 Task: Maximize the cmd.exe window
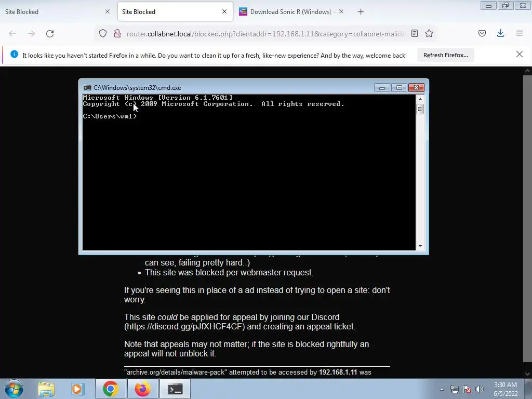click(399, 88)
